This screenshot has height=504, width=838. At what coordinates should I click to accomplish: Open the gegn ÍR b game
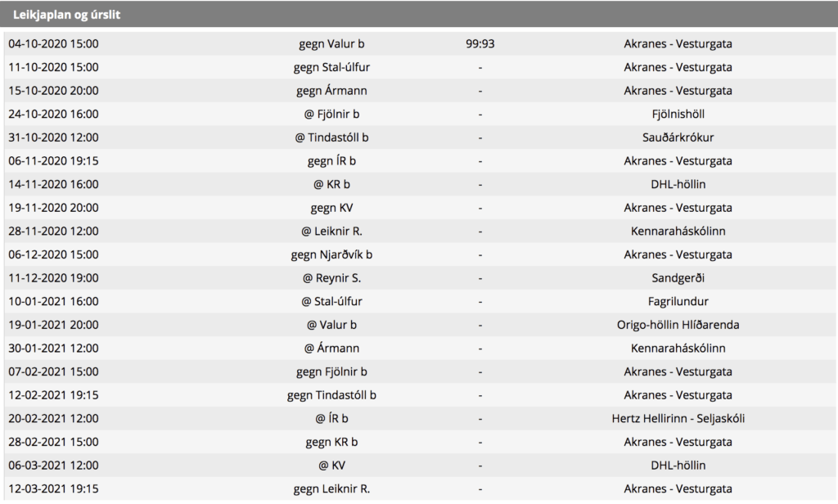click(x=331, y=161)
